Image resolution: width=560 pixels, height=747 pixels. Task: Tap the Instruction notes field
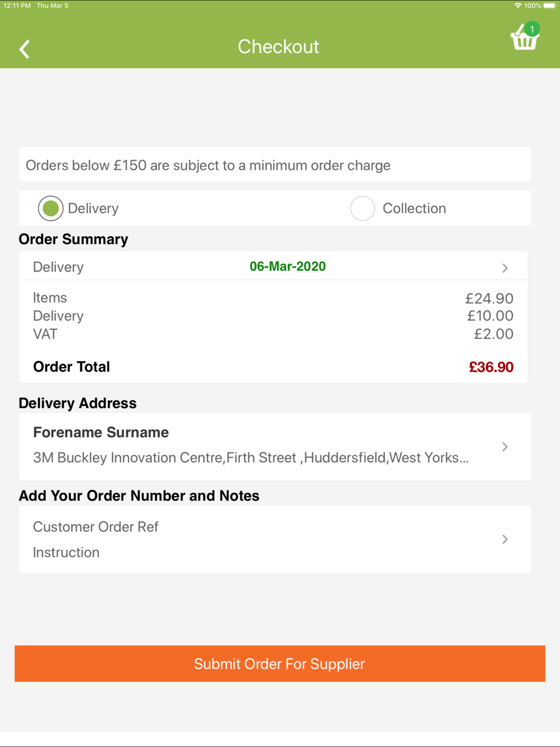(x=66, y=553)
